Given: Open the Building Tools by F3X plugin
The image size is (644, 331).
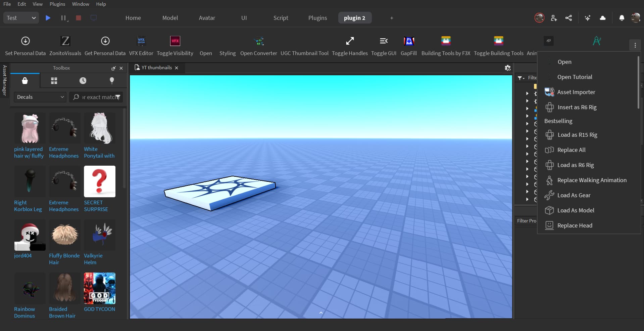Looking at the screenshot, I should pos(446,45).
